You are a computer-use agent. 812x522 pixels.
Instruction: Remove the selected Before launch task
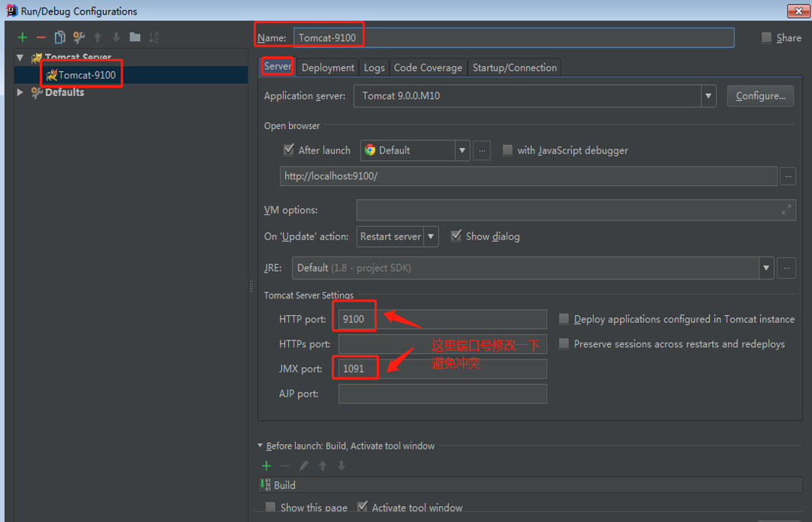coord(285,466)
